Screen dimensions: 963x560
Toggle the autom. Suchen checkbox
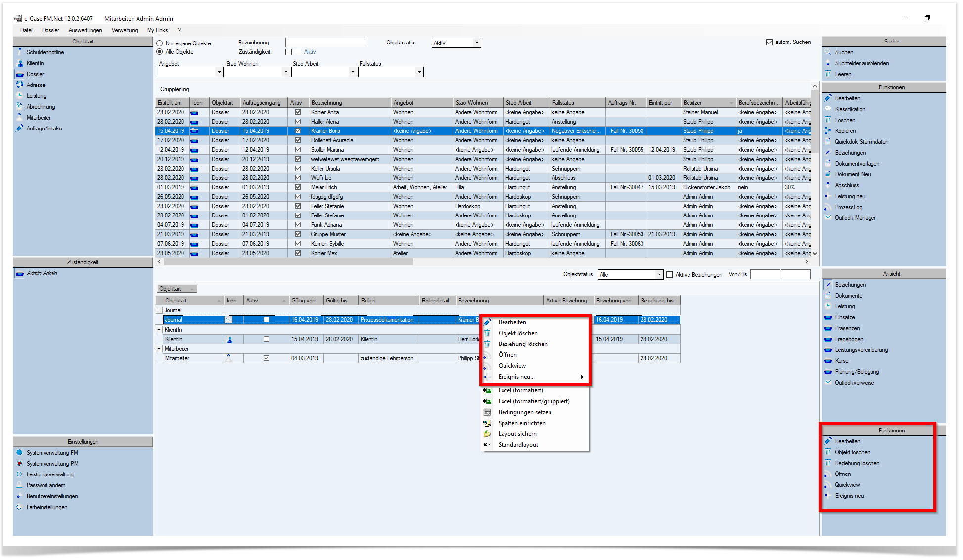770,43
